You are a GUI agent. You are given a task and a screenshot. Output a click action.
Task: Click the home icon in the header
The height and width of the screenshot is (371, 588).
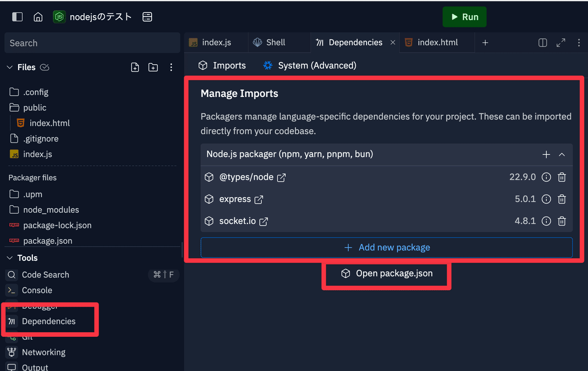(x=38, y=16)
